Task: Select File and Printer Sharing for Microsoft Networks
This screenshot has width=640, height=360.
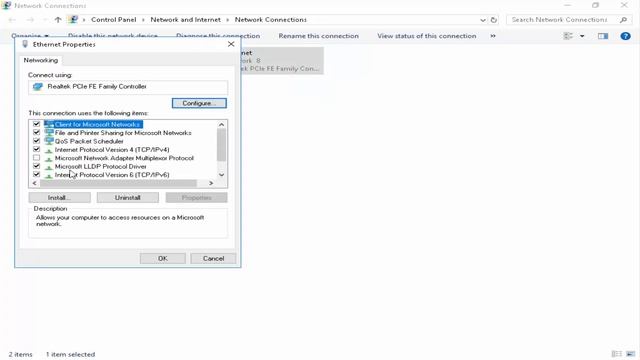Action: coord(123,133)
